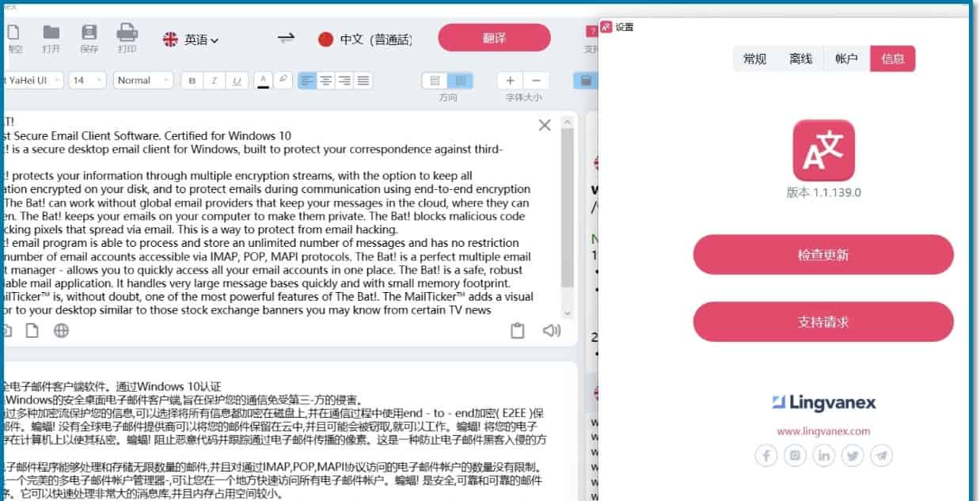This screenshot has height=501, width=980.
Task: Play source text with speaker icon
Action: tap(551, 331)
